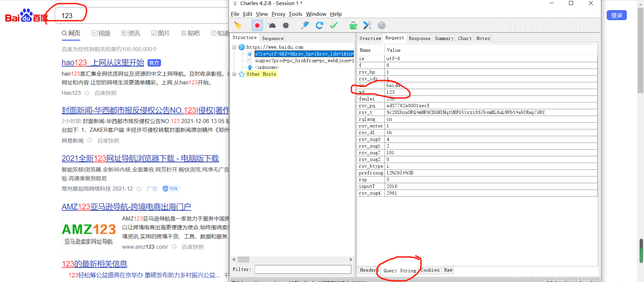Open the Chart tab
The image size is (644, 282).
pyautogui.click(x=465, y=38)
